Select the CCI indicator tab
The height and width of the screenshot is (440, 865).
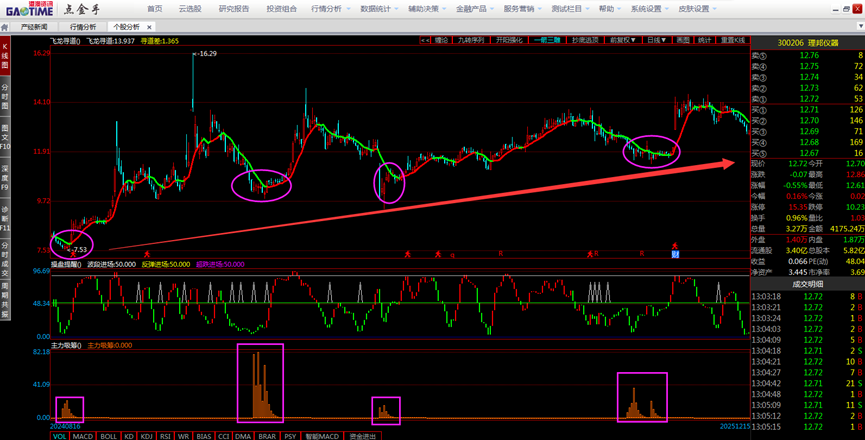pos(223,436)
